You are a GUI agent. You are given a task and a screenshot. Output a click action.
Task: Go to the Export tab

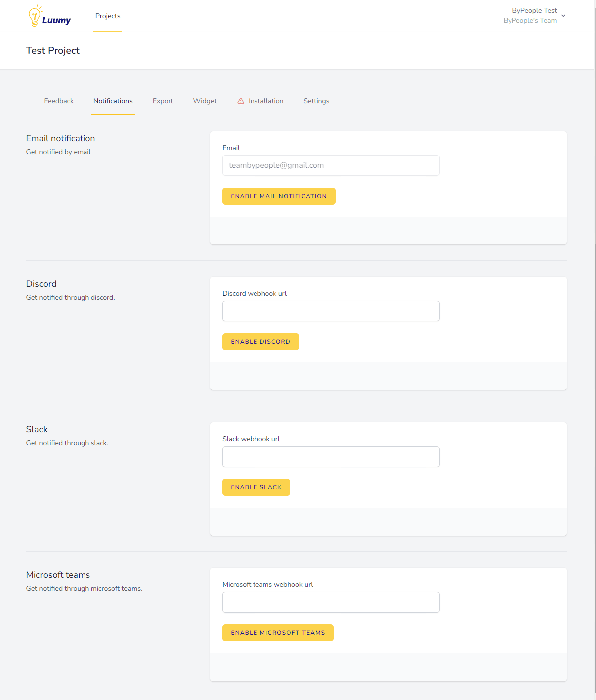click(163, 101)
